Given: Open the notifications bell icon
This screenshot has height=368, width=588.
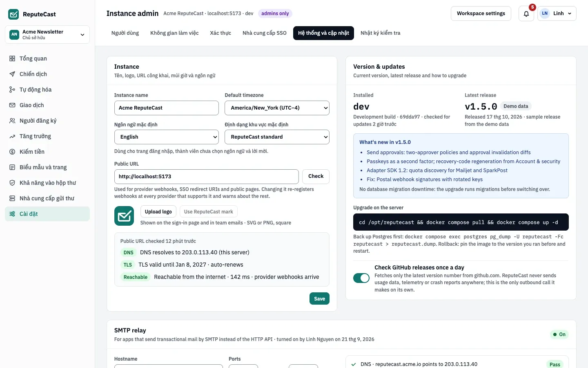Looking at the screenshot, I should pyautogui.click(x=526, y=13).
